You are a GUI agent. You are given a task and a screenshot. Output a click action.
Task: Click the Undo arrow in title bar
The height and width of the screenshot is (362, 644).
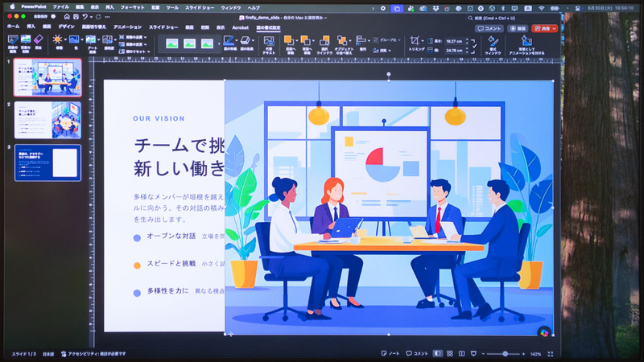[x=85, y=17]
